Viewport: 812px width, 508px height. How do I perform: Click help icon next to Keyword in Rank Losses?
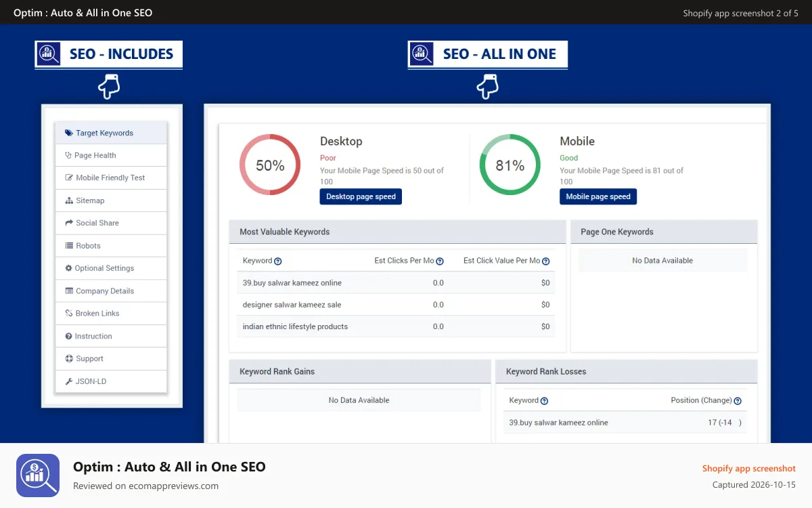point(545,401)
